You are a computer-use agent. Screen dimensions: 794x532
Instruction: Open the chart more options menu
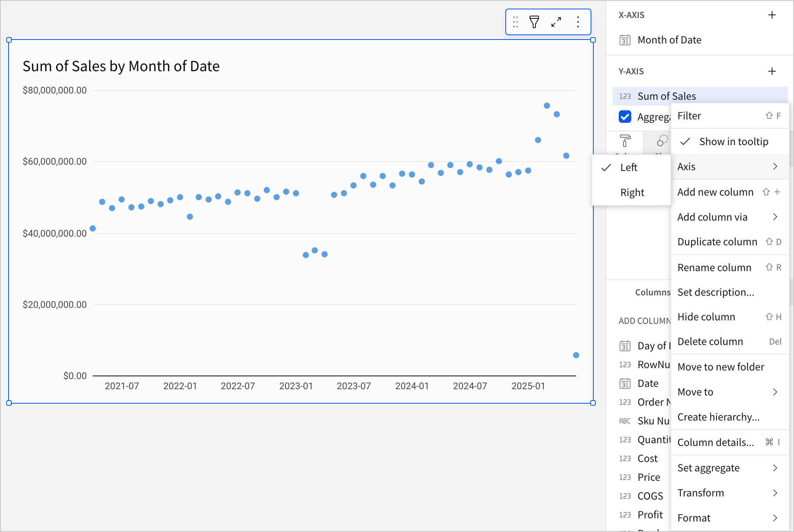point(578,22)
